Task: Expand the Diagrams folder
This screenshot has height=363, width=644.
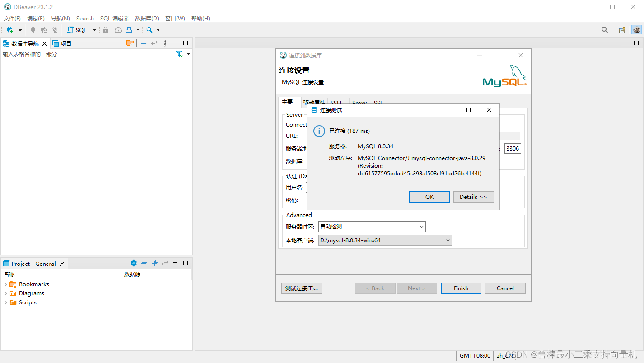Action: click(5, 293)
